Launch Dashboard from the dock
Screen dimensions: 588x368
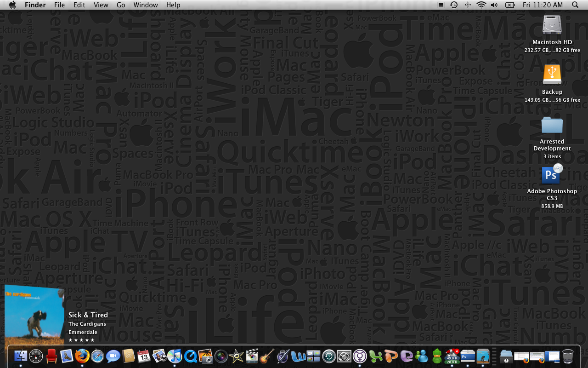[x=36, y=356]
